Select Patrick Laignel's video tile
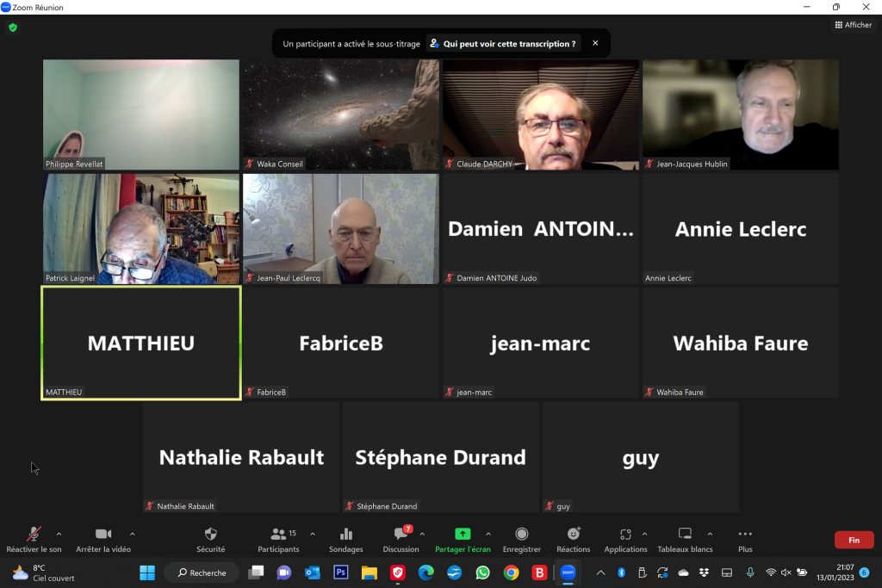 coord(141,229)
